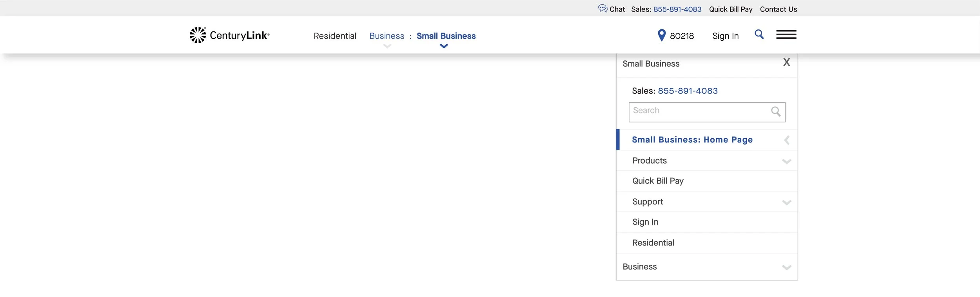Focus the Search field in the panel
980x297 pixels.
tap(707, 112)
